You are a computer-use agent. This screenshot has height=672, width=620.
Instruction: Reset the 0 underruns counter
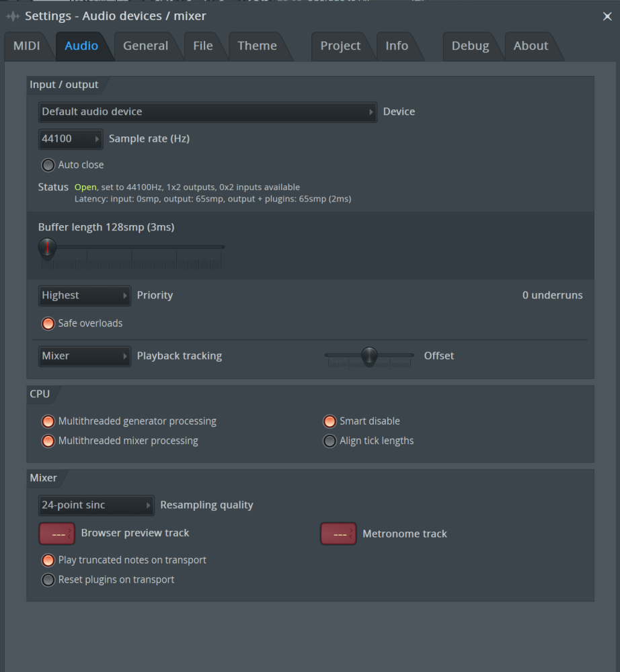pos(552,295)
